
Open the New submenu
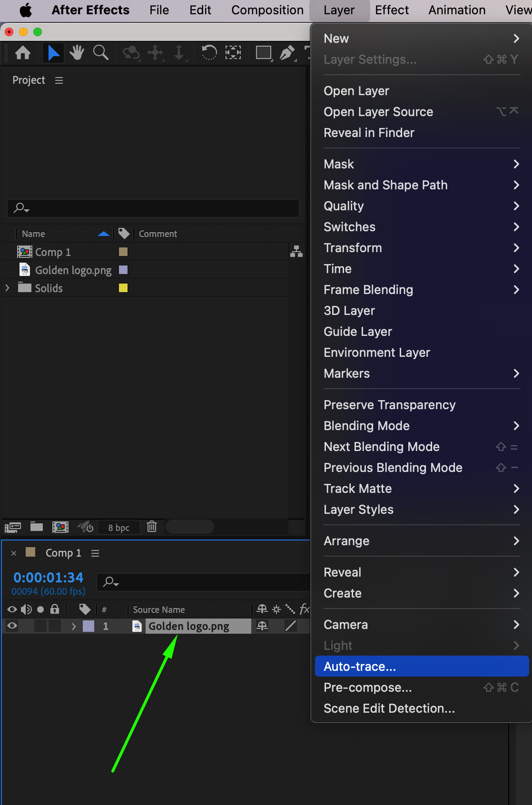tap(422, 39)
